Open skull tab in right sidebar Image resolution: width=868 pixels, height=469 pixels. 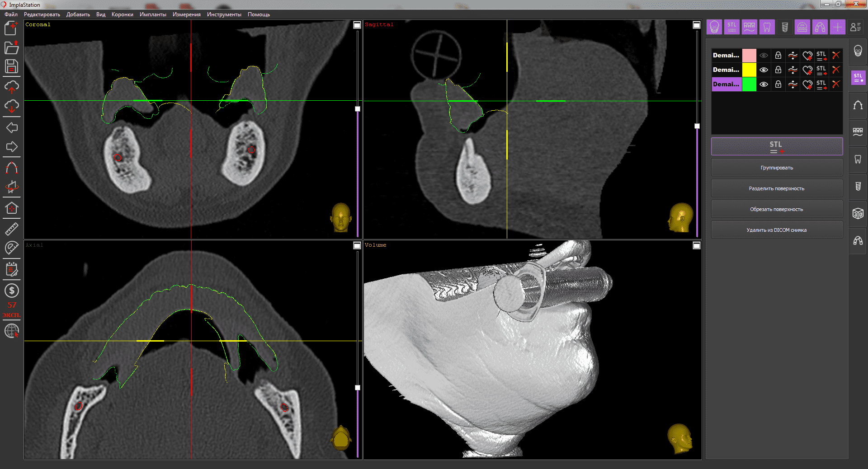[858, 51]
